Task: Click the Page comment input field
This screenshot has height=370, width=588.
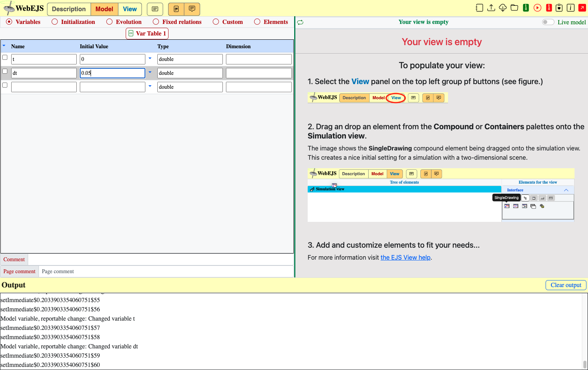Action: coord(166,272)
